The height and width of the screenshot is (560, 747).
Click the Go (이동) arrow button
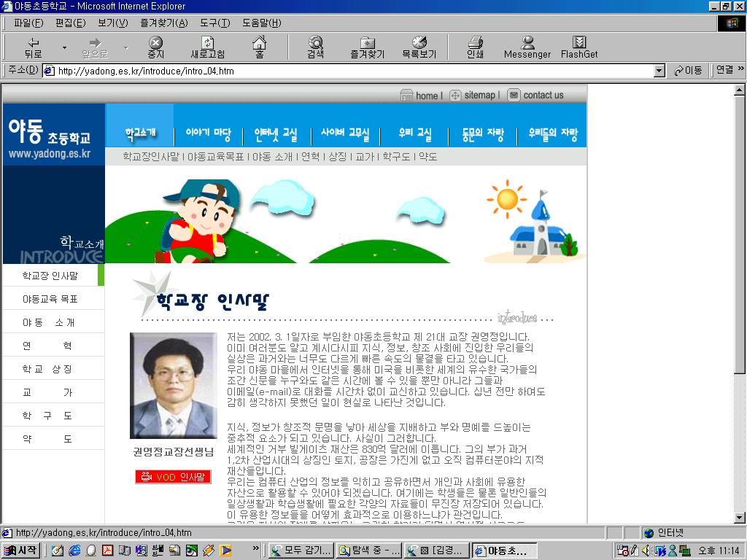[688, 71]
